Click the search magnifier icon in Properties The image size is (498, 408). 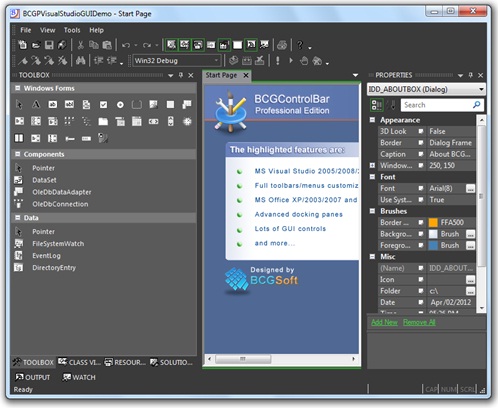click(x=477, y=105)
